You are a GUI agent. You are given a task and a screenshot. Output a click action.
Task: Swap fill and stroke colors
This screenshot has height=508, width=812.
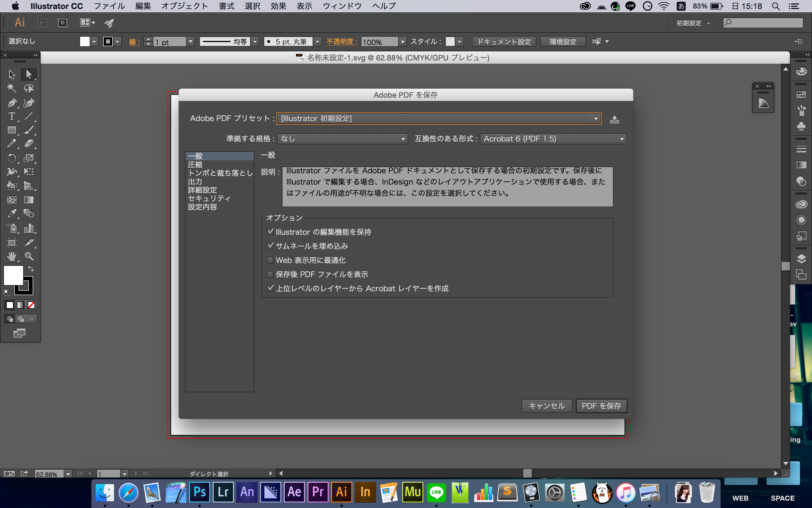coord(31,268)
